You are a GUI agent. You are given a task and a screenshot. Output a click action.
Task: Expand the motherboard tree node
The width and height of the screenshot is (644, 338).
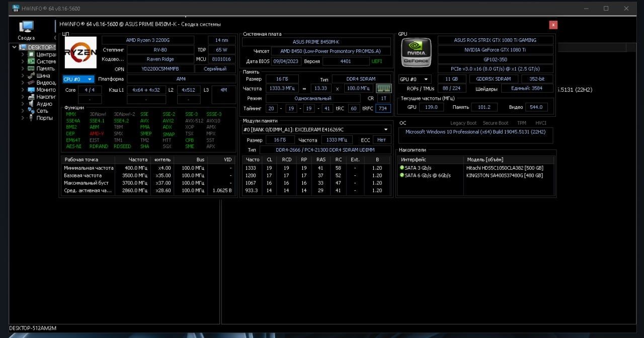[23, 61]
